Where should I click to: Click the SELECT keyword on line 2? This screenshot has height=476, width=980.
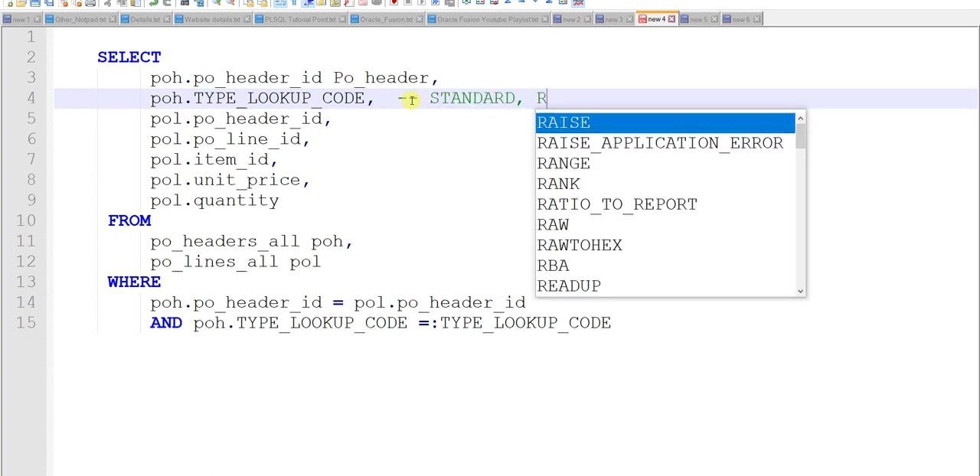pos(129,57)
